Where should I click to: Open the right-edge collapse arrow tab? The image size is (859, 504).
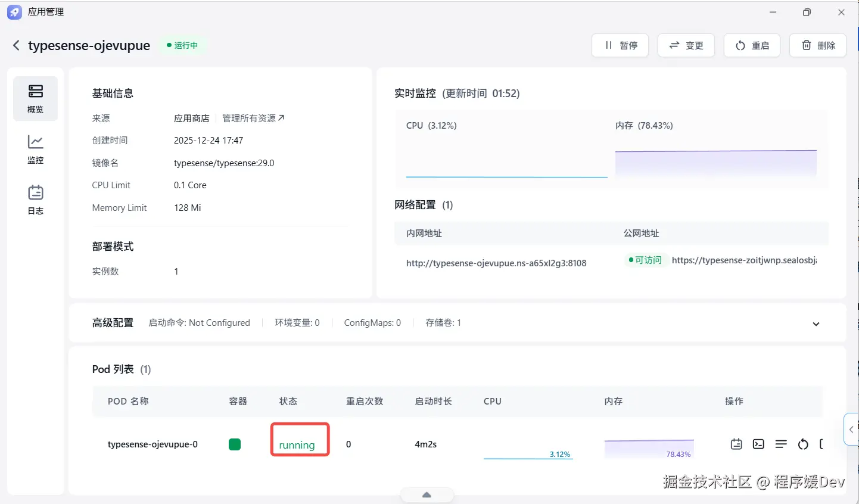(x=851, y=429)
